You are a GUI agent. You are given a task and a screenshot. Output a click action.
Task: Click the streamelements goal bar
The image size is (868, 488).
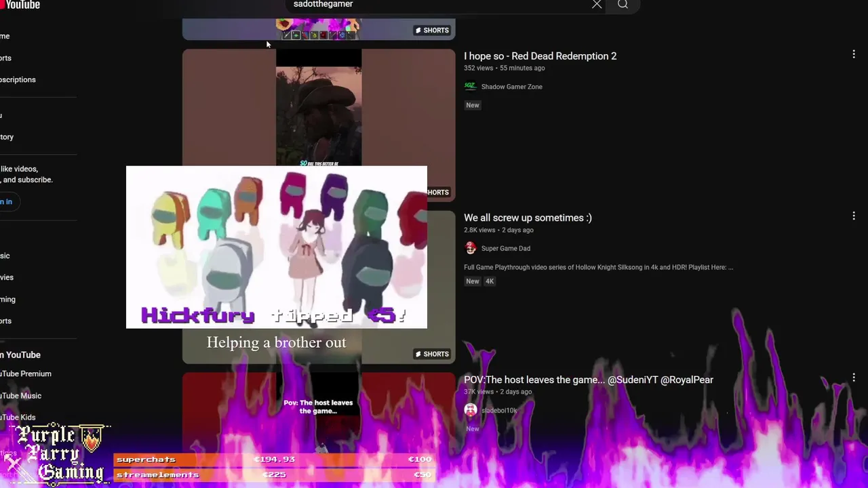click(274, 474)
